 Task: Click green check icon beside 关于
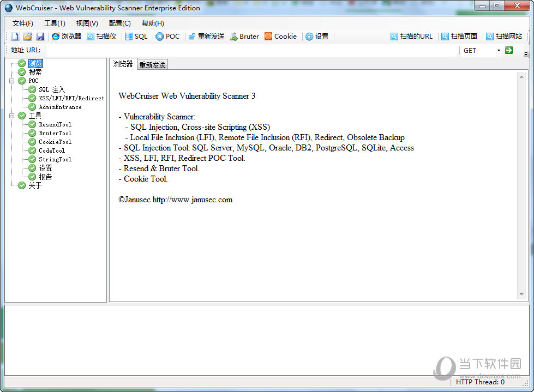coord(22,185)
